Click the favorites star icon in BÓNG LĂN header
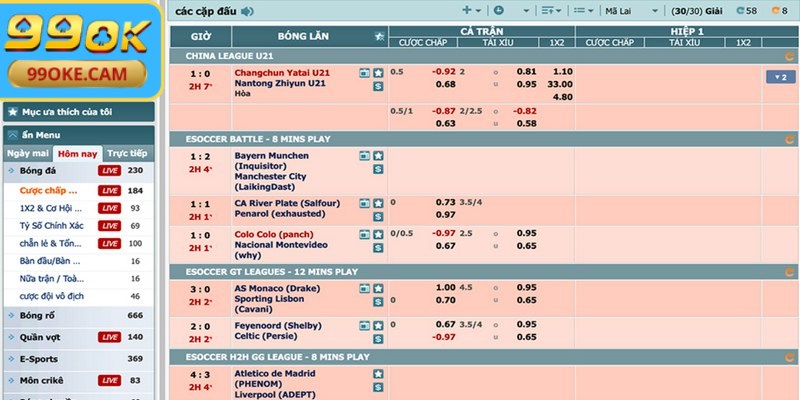800x400 pixels. point(379,36)
